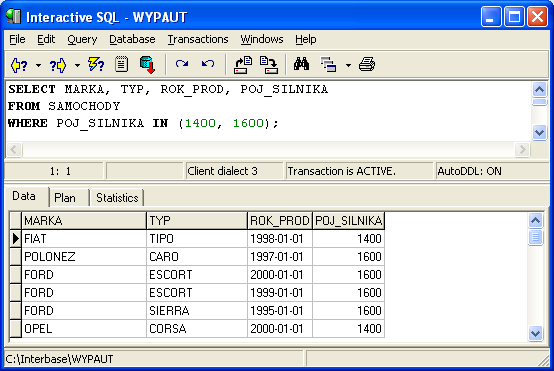Click the 1998-01-01 date cell
This screenshot has width=554, height=371.
coord(280,239)
